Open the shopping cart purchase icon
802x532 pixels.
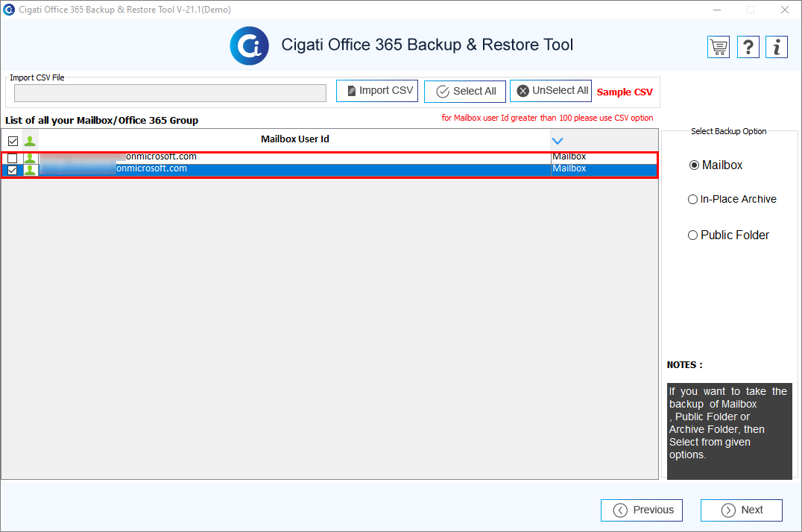718,47
